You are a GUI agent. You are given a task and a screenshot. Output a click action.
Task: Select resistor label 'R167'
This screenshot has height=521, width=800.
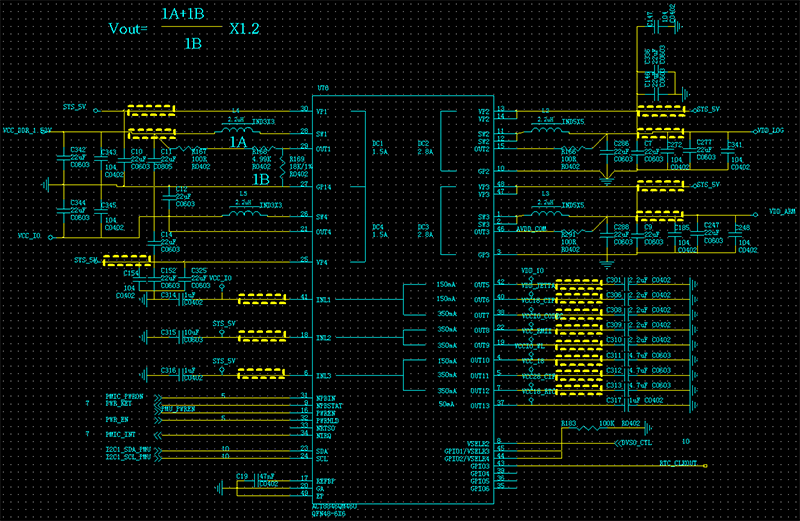[x=199, y=152]
